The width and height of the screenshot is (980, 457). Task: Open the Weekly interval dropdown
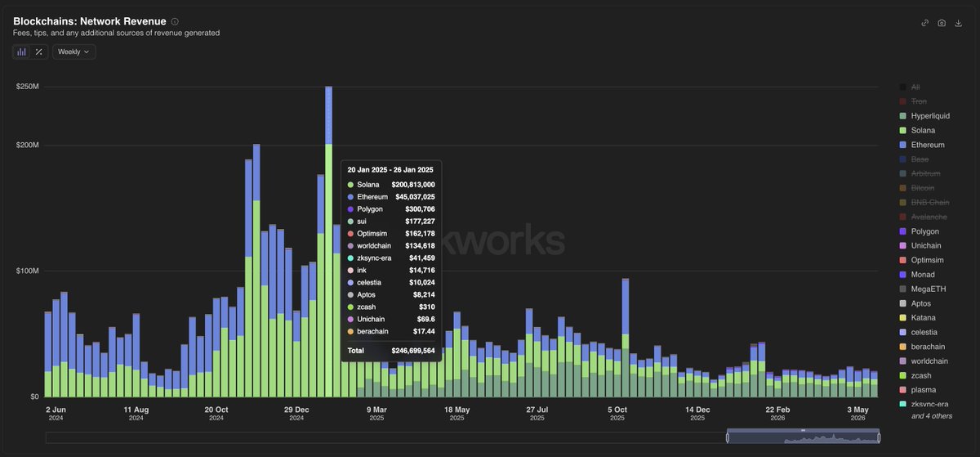click(74, 52)
